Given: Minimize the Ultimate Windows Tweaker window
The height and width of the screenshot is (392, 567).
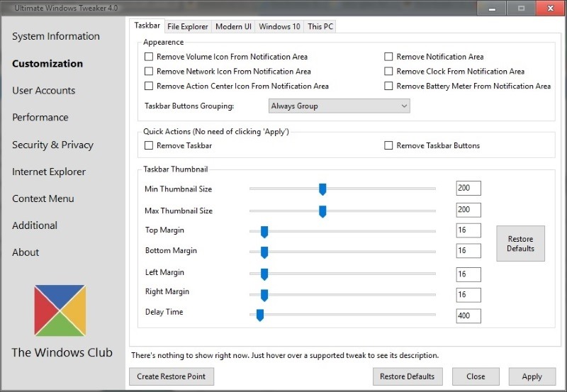Looking at the screenshot, I should (x=492, y=8).
